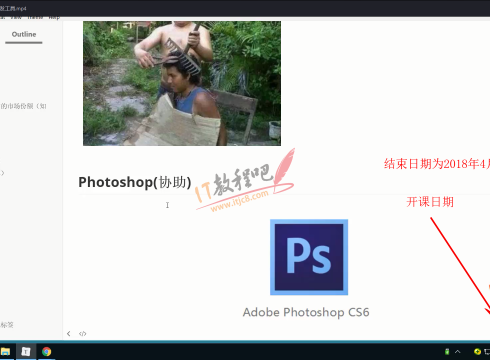Viewport: 490px width, 360px height.
Task: Click the 标签 outline entry
Action: pyautogui.click(x=7, y=325)
